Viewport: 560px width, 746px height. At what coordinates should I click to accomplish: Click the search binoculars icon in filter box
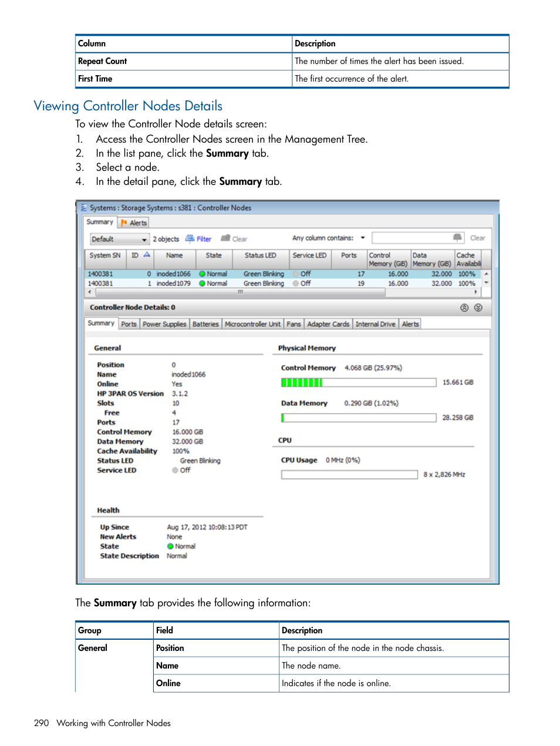(x=457, y=238)
